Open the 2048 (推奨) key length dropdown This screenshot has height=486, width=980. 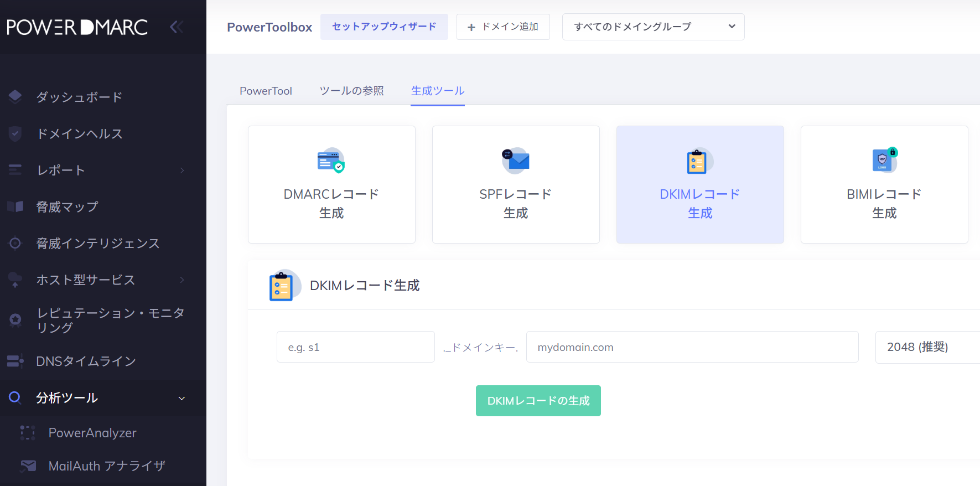[927, 347]
